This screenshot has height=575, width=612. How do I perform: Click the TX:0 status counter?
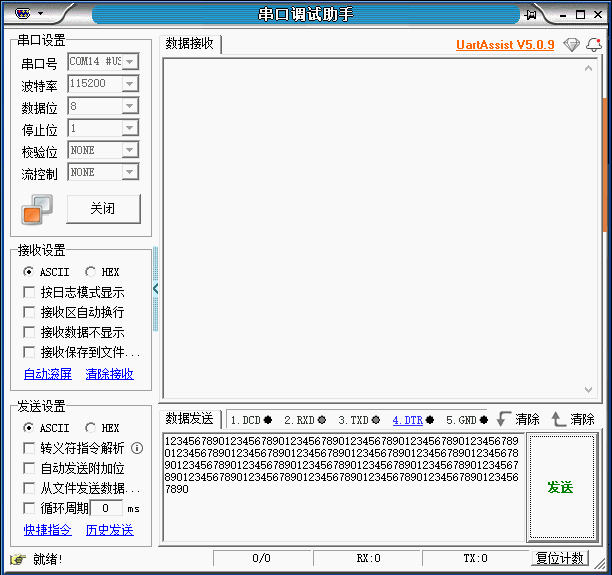point(475,558)
